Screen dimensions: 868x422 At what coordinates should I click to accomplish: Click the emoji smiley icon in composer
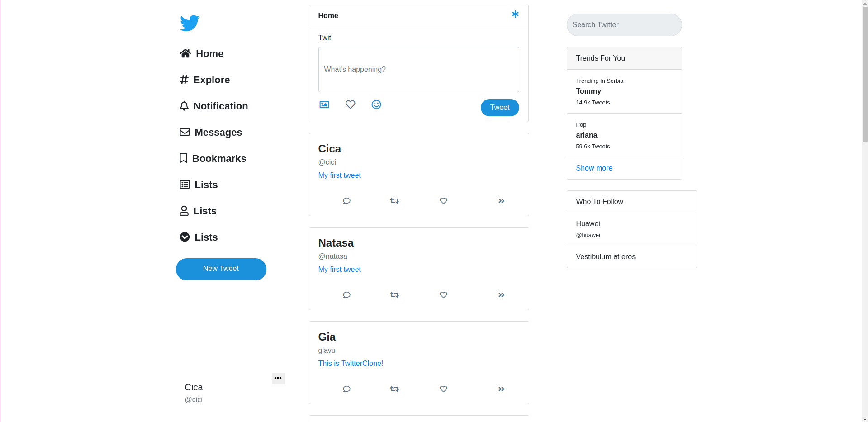[376, 104]
